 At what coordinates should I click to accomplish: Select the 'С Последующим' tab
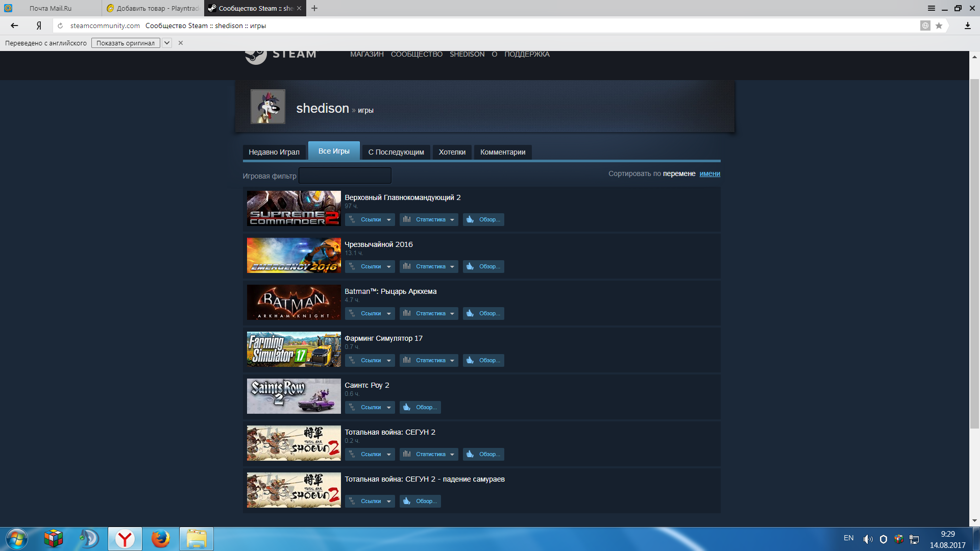tap(396, 152)
